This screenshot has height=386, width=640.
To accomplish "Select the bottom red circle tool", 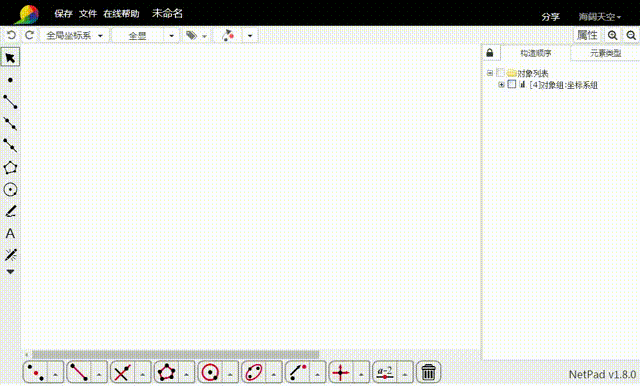I will click(x=210, y=372).
